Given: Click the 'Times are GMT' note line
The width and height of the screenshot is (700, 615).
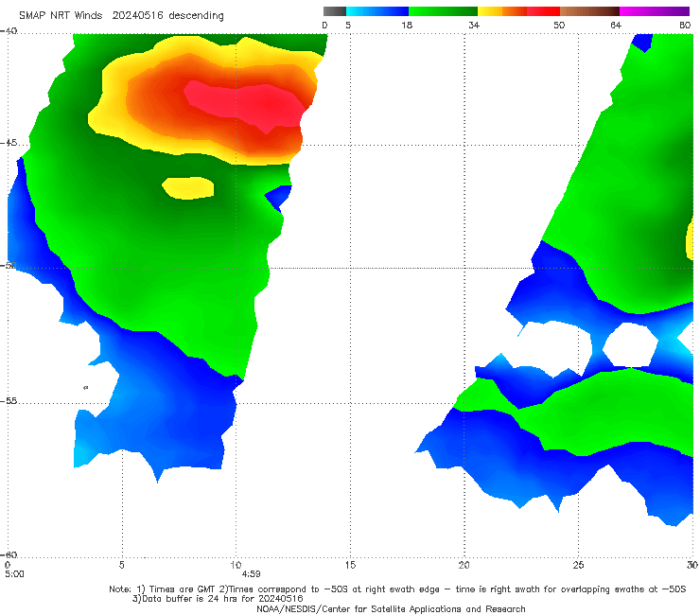Looking at the screenshot, I should click(x=397, y=589).
